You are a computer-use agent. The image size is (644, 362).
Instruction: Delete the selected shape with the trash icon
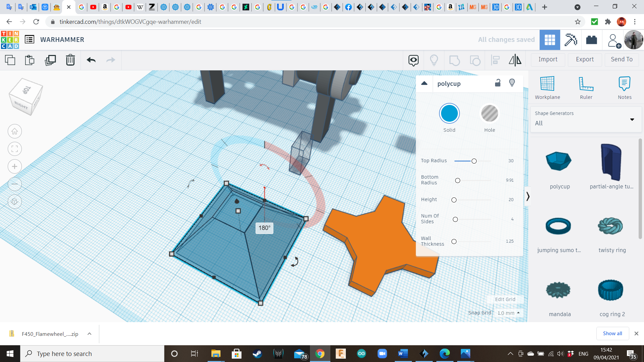(x=70, y=60)
